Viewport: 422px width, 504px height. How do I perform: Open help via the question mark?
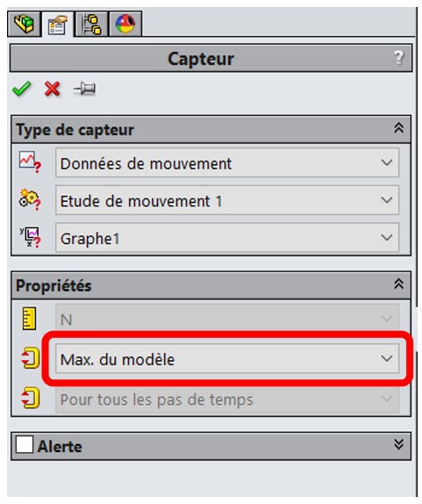coord(399,58)
